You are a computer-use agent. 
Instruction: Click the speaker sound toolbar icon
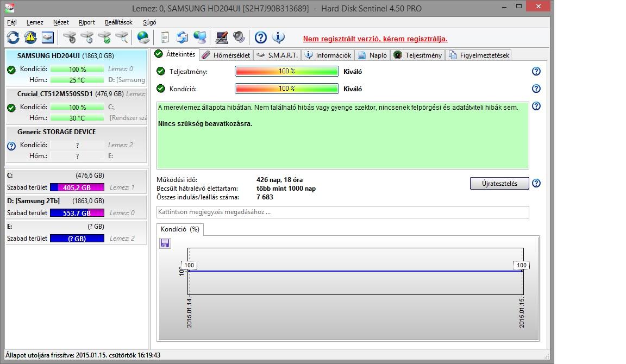(239, 38)
